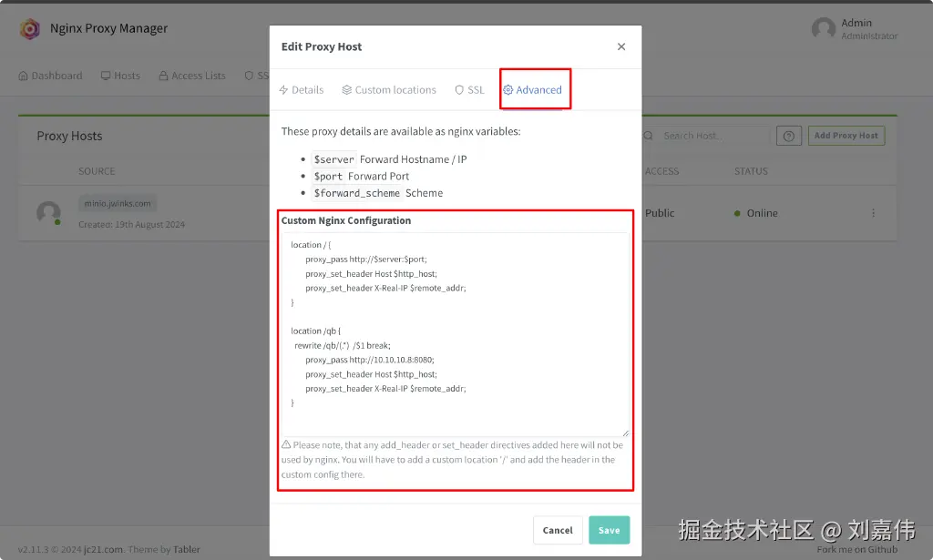Open the Custom locations tab
Image resolution: width=933 pixels, height=560 pixels.
[389, 90]
